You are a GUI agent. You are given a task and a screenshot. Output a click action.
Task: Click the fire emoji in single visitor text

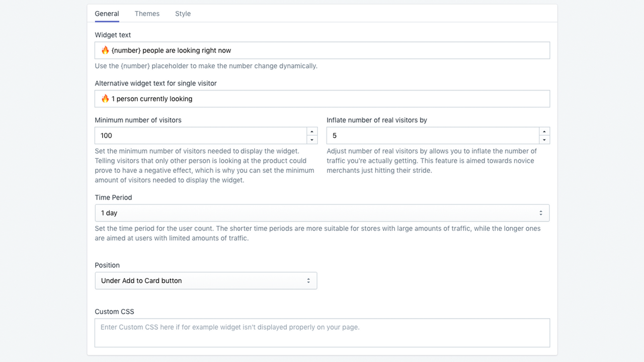tap(105, 99)
